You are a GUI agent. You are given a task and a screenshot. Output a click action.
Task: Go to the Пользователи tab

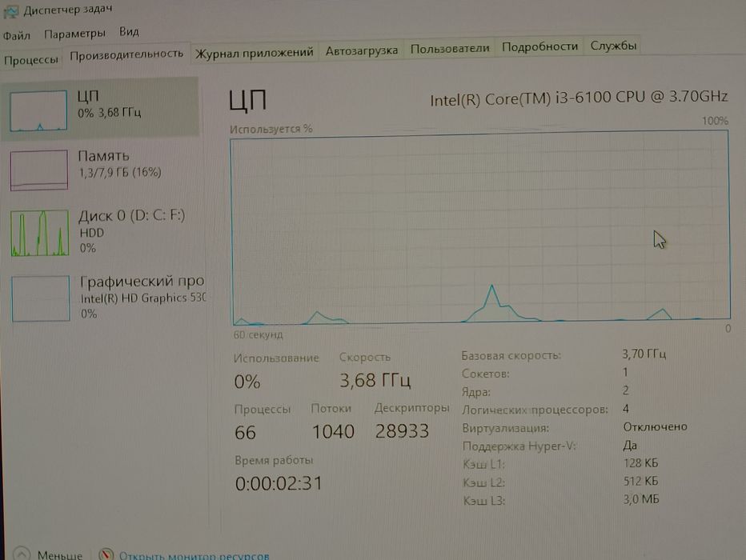[450, 49]
